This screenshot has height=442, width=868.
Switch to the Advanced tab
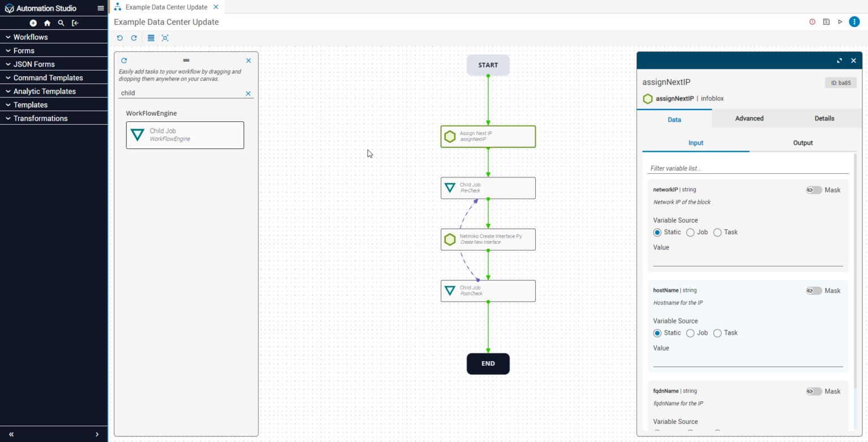click(x=749, y=119)
